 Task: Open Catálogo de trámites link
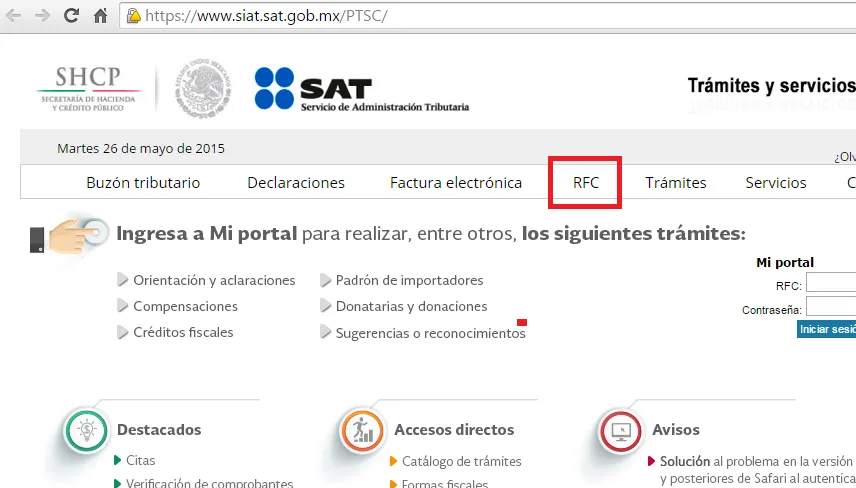[461, 461]
